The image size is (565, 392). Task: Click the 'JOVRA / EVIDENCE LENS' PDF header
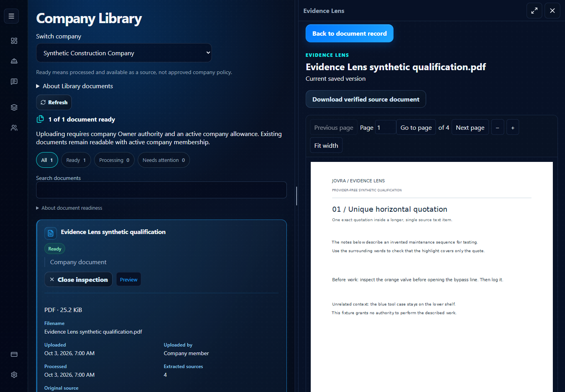click(358, 181)
